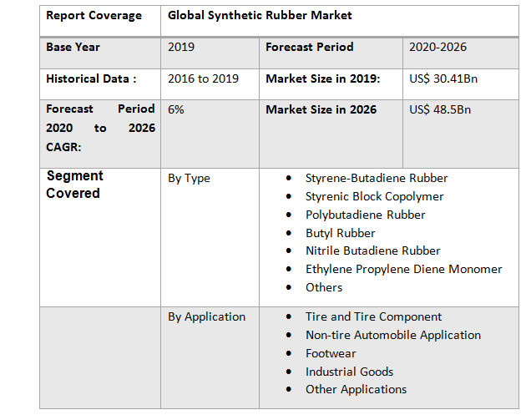Click the 'Market Size in 2019:' label
The width and height of the screenshot is (531, 420).
pyautogui.click(x=322, y=78)
